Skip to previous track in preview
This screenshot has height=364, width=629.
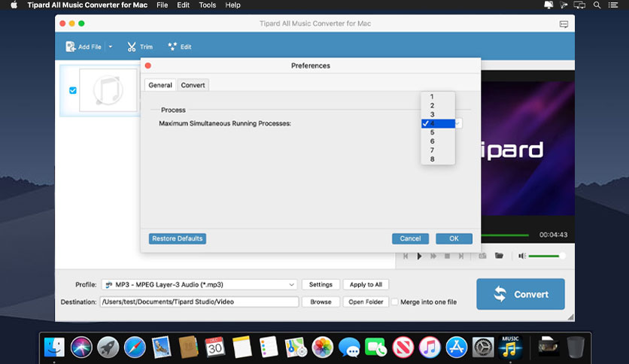tap(406, 256)
